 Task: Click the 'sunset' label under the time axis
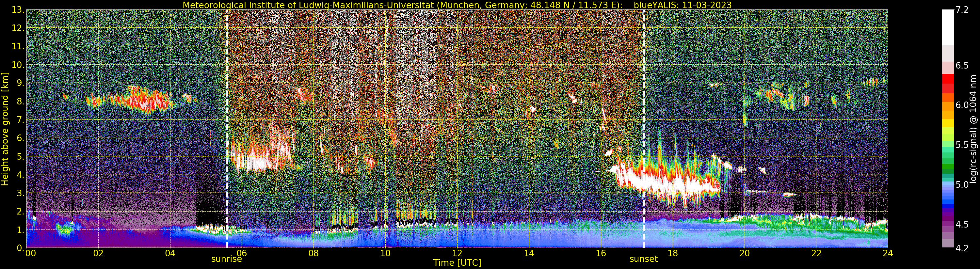pyautogui.click(x=644, y=259)
